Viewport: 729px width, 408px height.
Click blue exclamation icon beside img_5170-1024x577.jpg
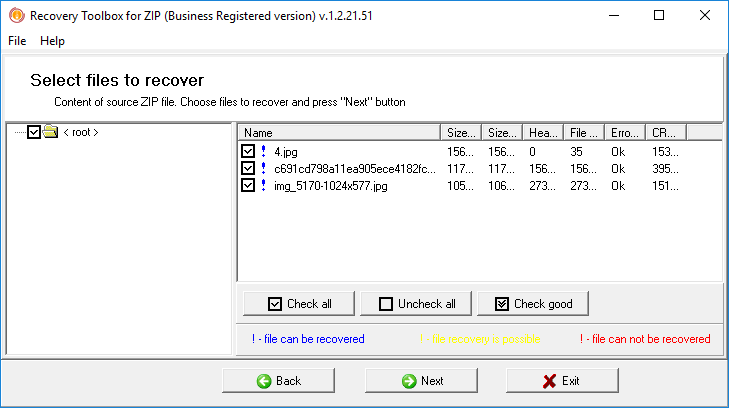(264, 185)
